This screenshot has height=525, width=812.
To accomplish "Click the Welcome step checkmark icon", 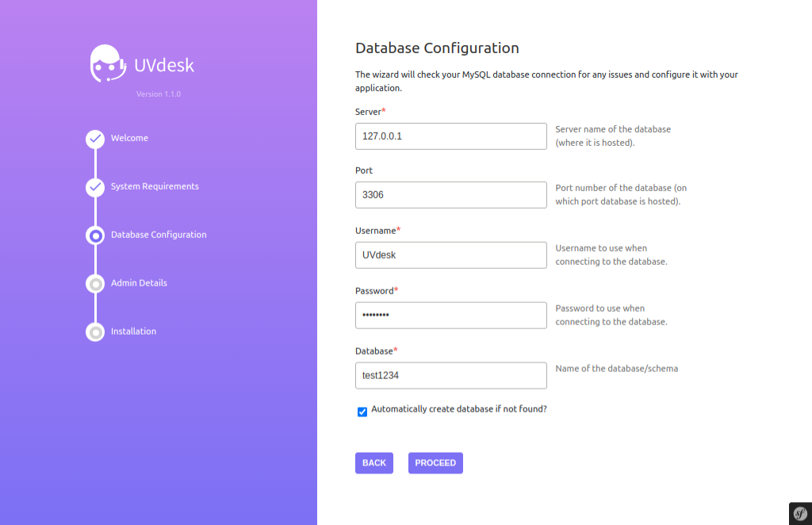I will 95,139.
